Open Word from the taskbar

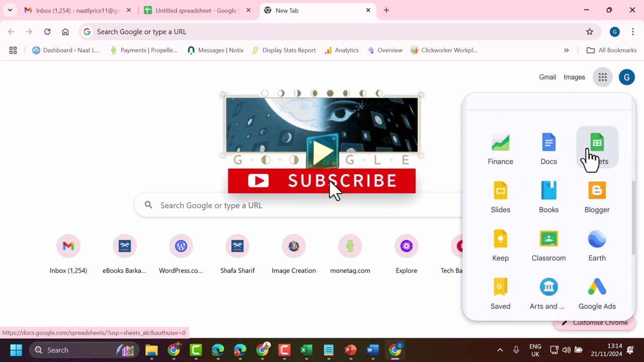[373, 350]
